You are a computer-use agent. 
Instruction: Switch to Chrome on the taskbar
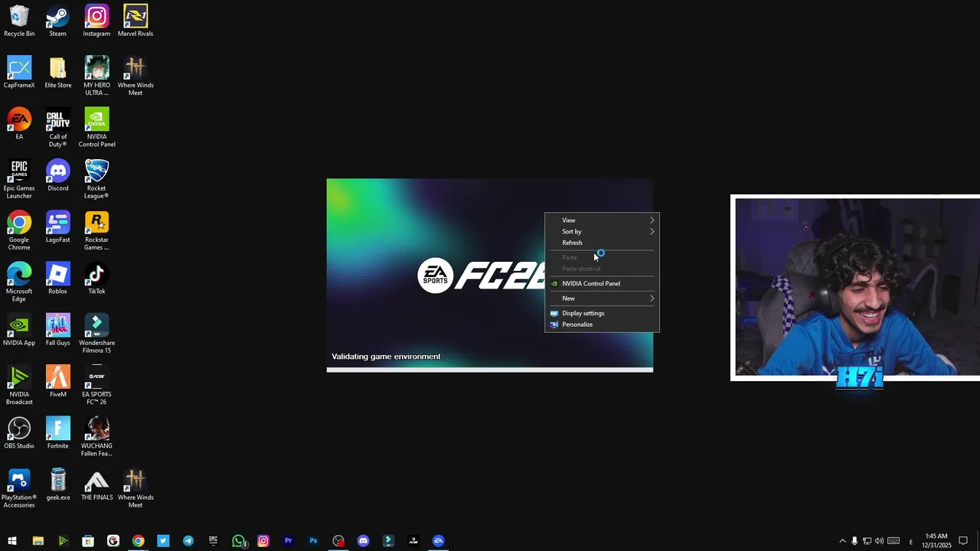(x=138, y=541)
